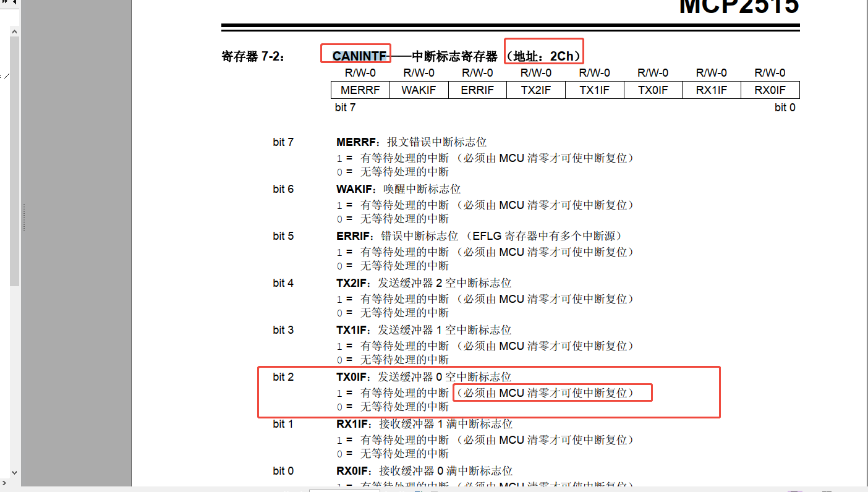The height and width of the screenshot is (492, 868).
Task: Click the "bit 6" label beside the WAKIF description
Action: (x=283, y=189)
